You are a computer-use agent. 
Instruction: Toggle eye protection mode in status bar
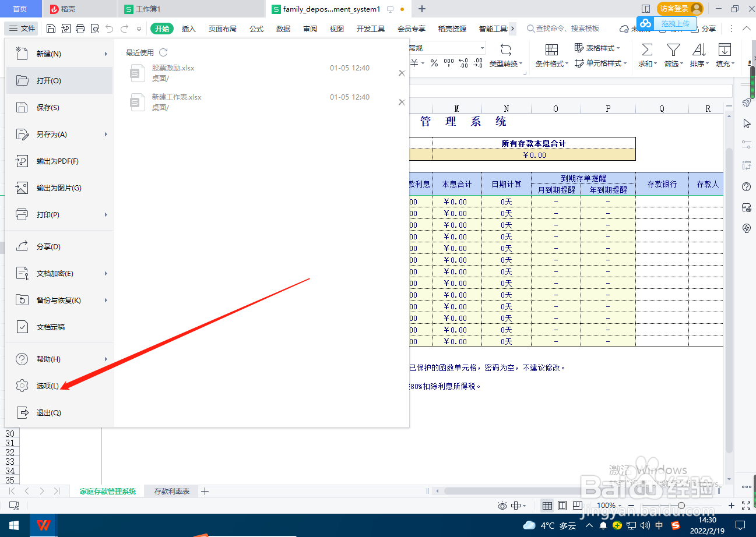[x=502, y=506]
